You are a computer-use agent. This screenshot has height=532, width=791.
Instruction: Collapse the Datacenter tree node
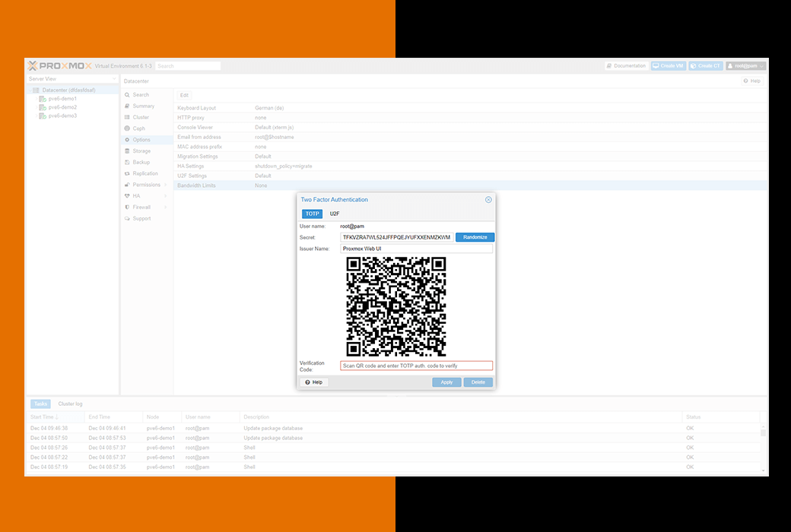pyautogui.click(x=30, y=90)
